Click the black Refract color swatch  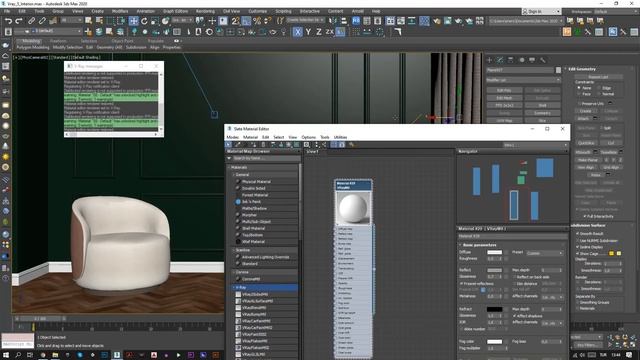(494, 309)
